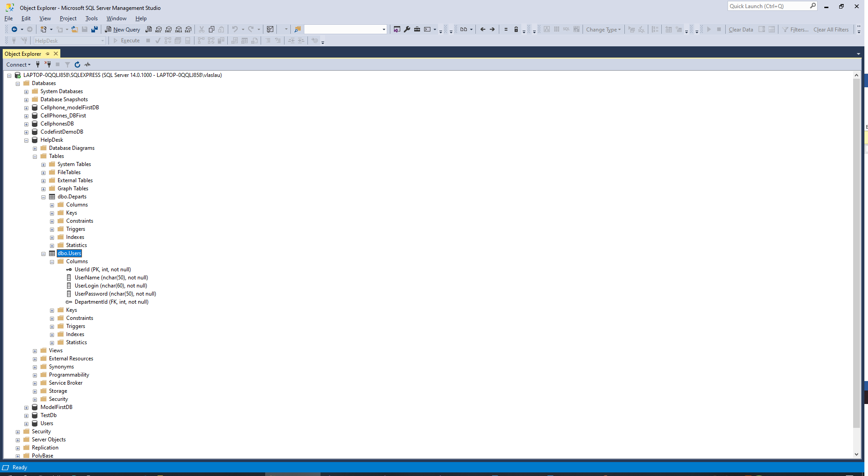Open the solution window icon next to wrench
The image size is (868, 476).
click(397, 29)
